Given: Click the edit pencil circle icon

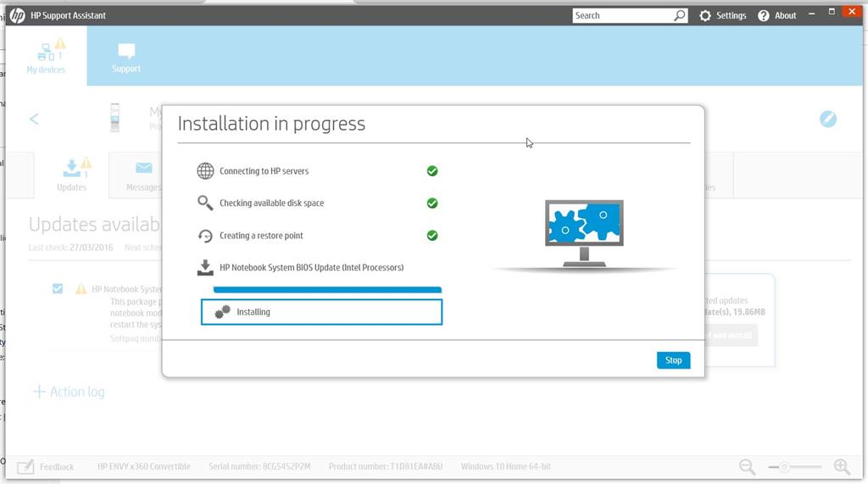Looking at the screenshot, I should pyautogui.click(x=828, y=119).
